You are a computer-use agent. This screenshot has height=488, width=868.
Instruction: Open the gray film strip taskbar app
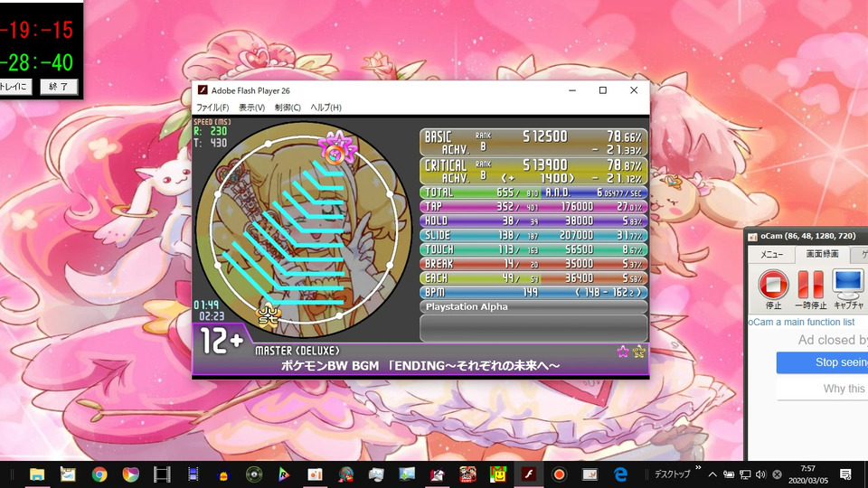coord(162,474)
